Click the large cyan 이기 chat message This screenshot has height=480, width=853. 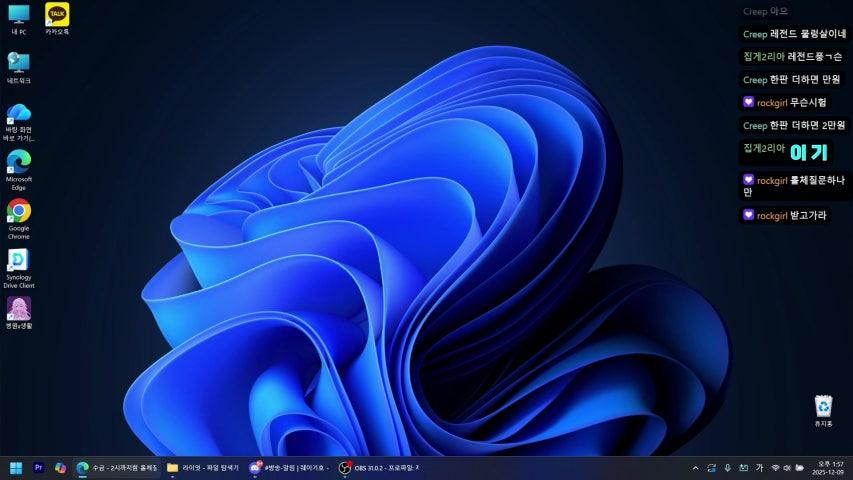(x=786, y=152)
